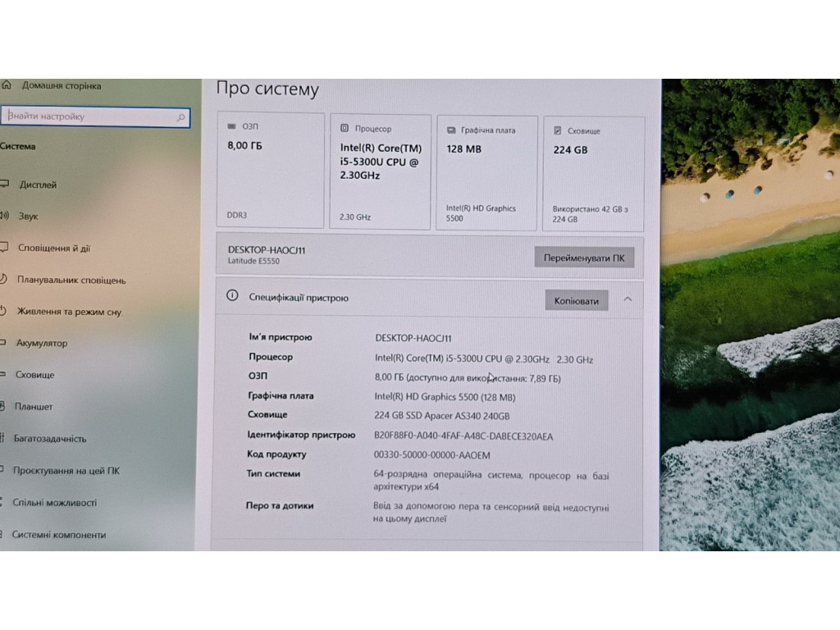Open Живлення та режим сну page

tap(69, 312)
